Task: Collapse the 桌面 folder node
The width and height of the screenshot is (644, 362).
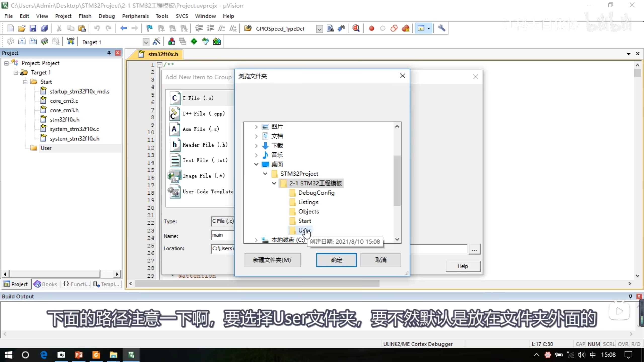Action: point(256,164)
